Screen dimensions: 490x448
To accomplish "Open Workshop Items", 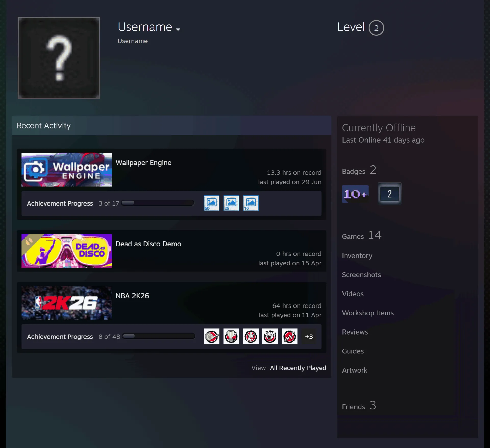I will point(368,313).
